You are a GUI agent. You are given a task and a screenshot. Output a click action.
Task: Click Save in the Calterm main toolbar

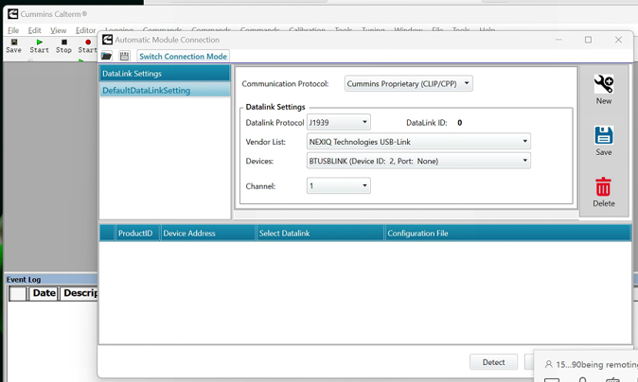13,46
